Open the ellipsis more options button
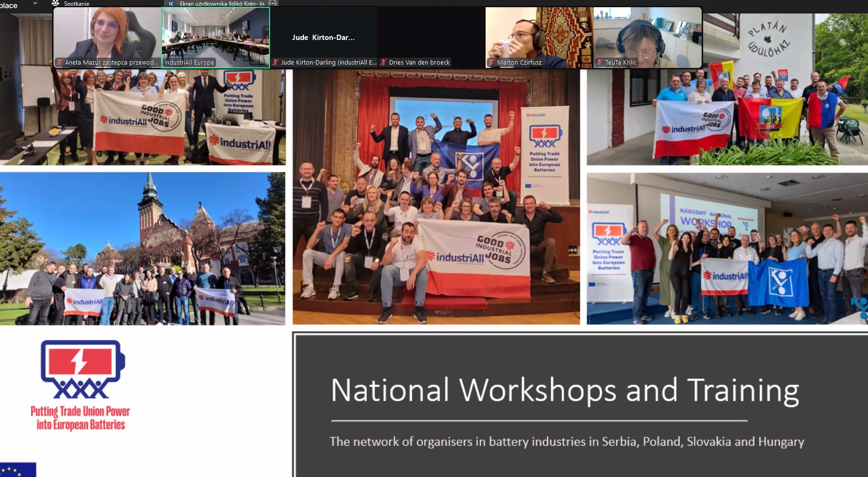 click(272, 3)
